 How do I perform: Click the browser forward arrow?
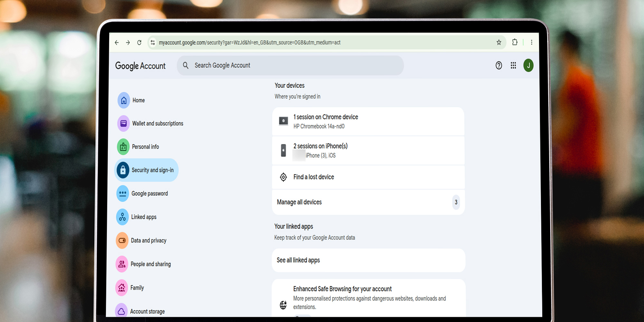point(128,43)
